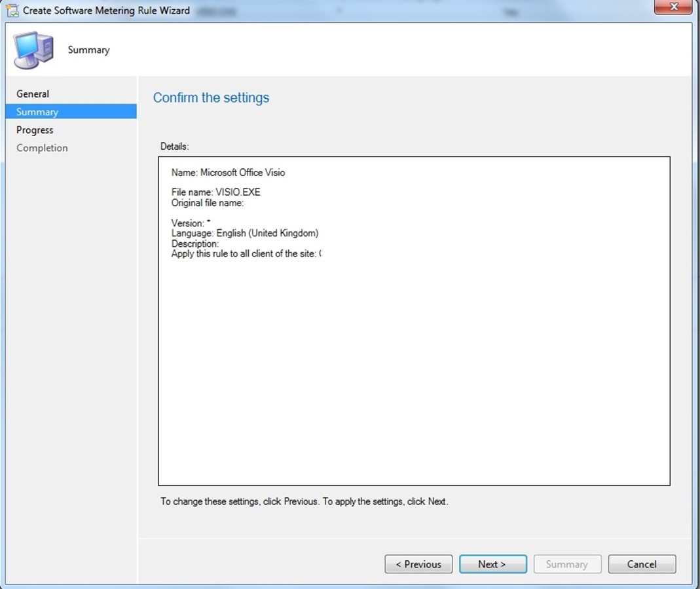The width and height of the screenshot is (700, 589).
Task: Click the computer icon in Summary header
Action: [33, 50]
